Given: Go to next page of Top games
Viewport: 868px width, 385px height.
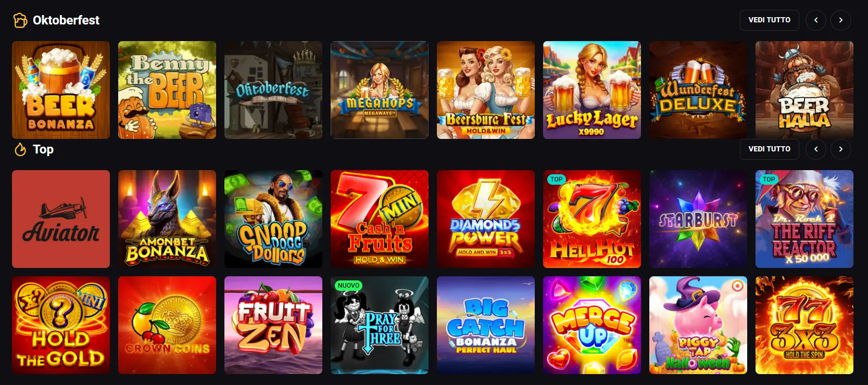Looking at the screenshot, I should point(840,149).
